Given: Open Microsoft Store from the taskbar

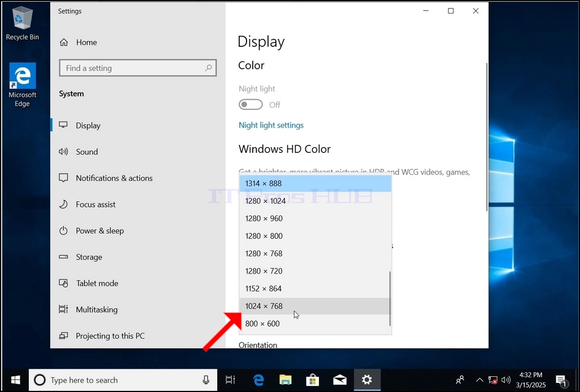Looking at the screenshot, I should tap(312, 380).
